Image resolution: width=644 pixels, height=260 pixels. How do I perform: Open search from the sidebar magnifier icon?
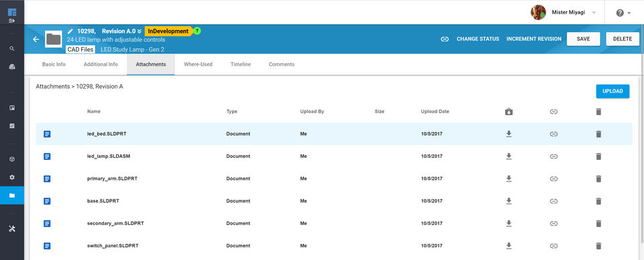tap(12, 48)
